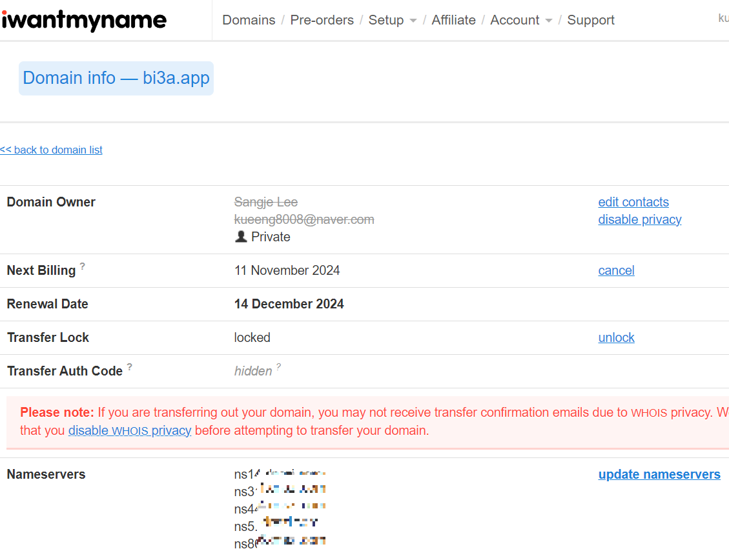Click the ns44 nameserver entry
The image size is (729, 560).
pos(280,508)
